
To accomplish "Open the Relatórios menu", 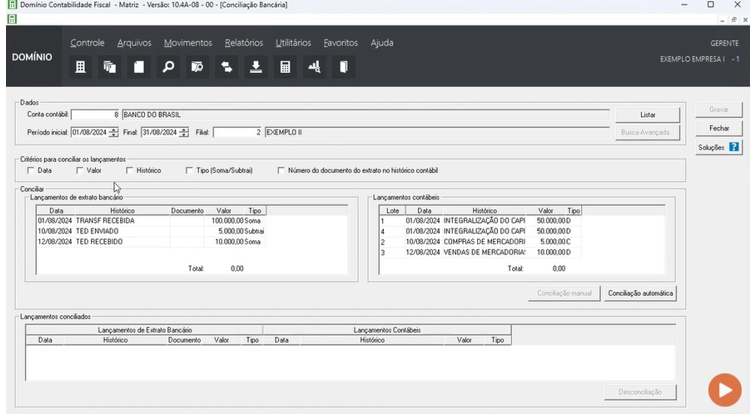I will 244,43.
